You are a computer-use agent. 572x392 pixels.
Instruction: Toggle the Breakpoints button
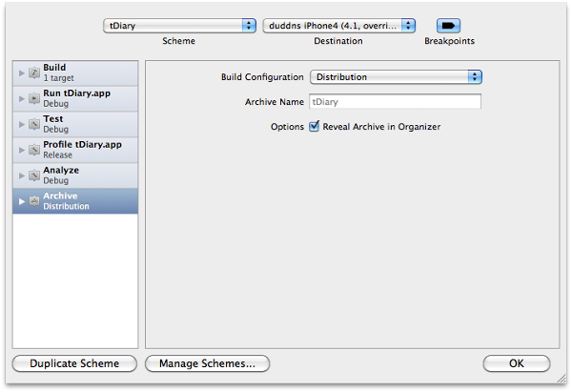click(449, 26)
